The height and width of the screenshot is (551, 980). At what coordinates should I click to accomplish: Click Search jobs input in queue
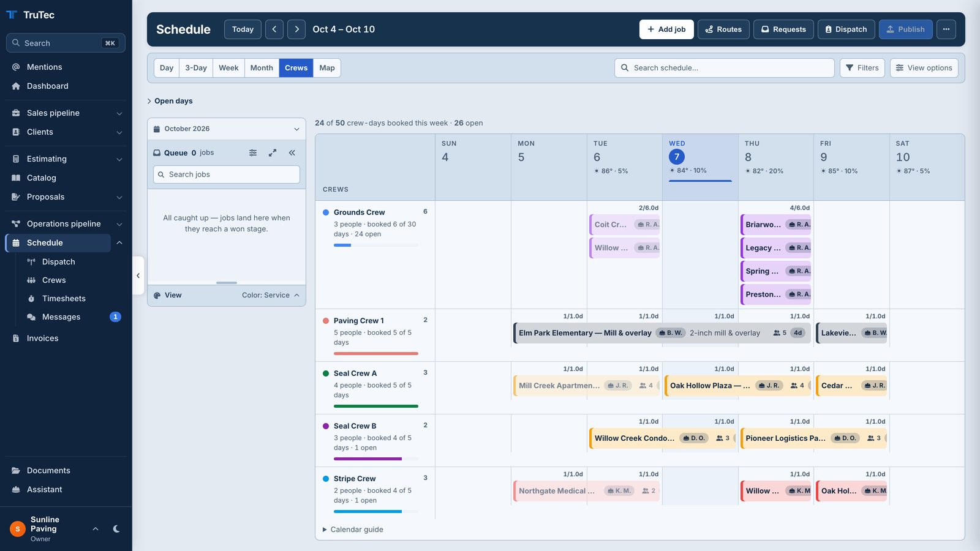(227, 174)
